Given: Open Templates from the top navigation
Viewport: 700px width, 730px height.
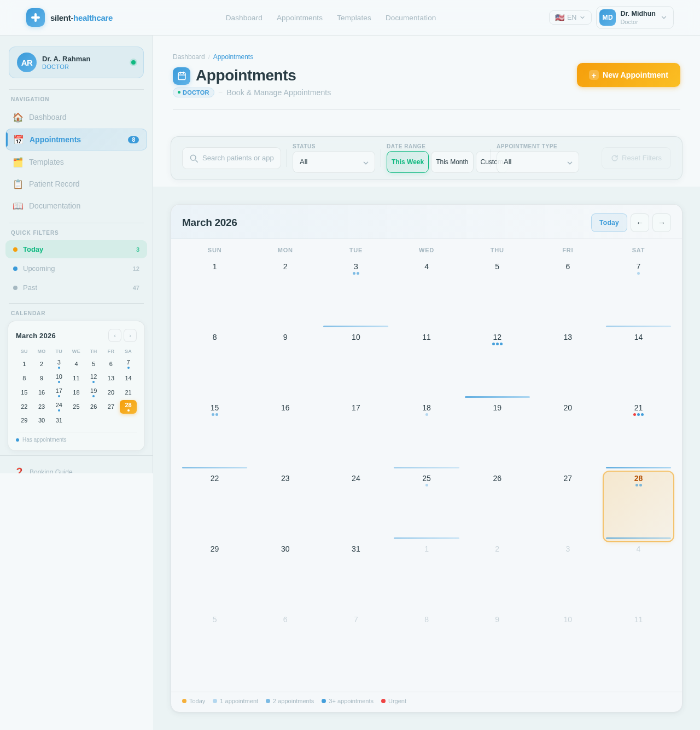Looking at the screenshot, I should click(353, 18).
